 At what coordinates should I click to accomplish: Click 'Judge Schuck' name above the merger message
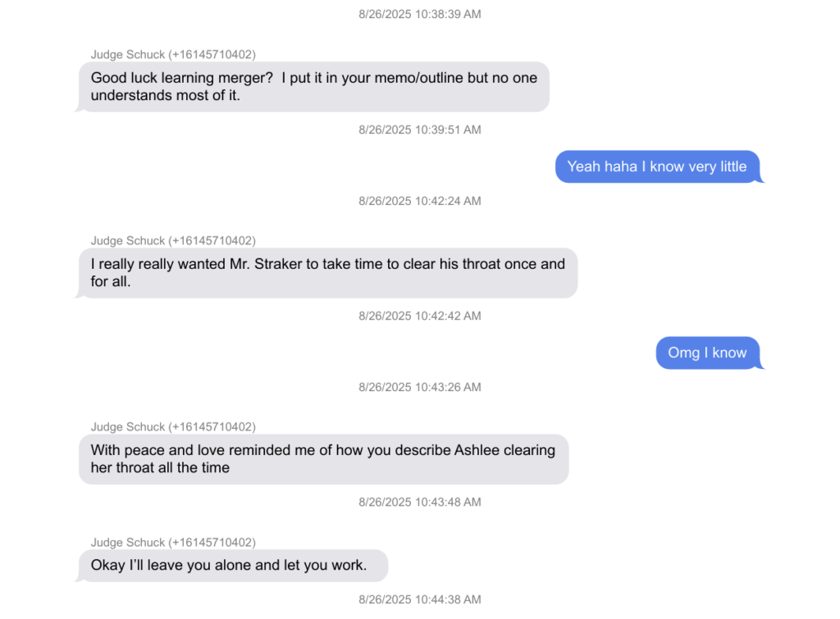pyautogui.click(x=128, y=55)
